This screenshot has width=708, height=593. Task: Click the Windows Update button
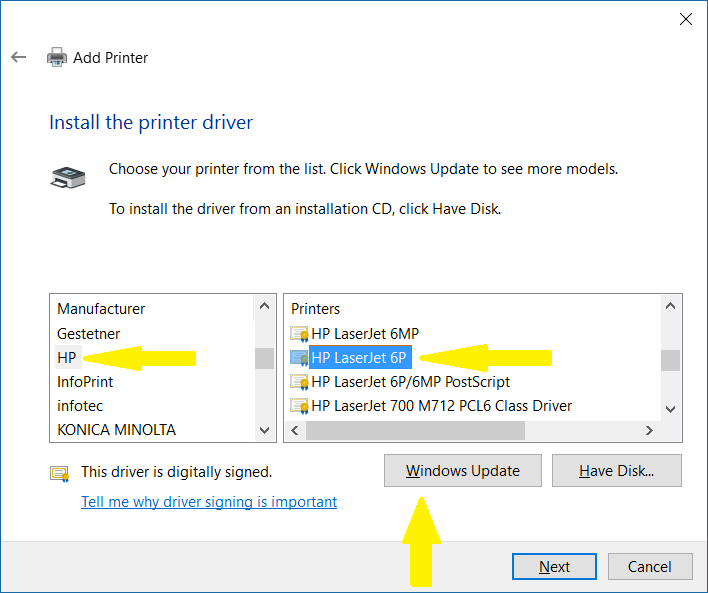(463, 471)
